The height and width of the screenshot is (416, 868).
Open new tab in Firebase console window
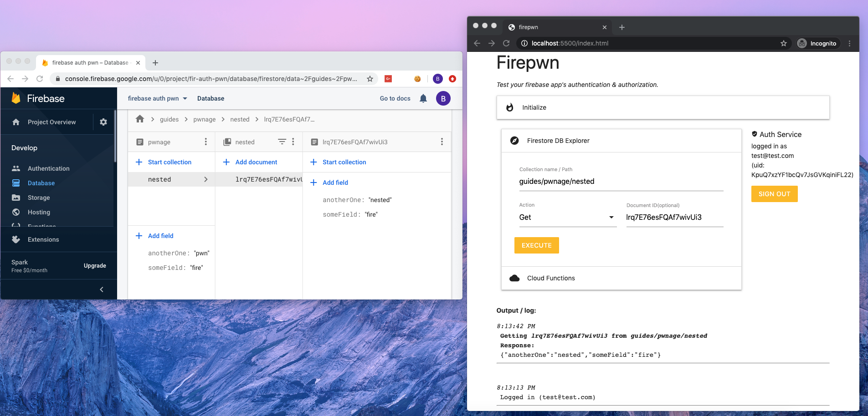155,63
